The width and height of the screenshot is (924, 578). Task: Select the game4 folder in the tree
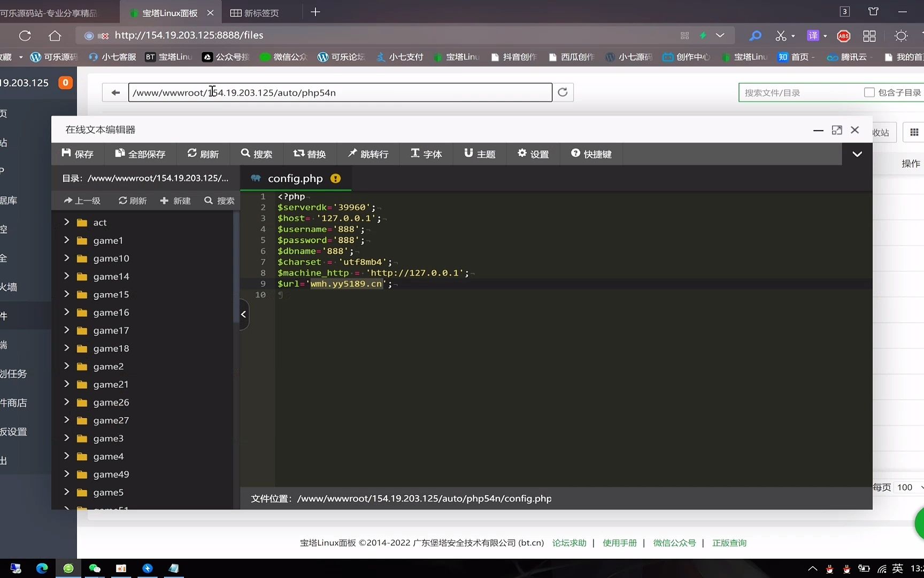pyautogui.click(x=109, y=457)
